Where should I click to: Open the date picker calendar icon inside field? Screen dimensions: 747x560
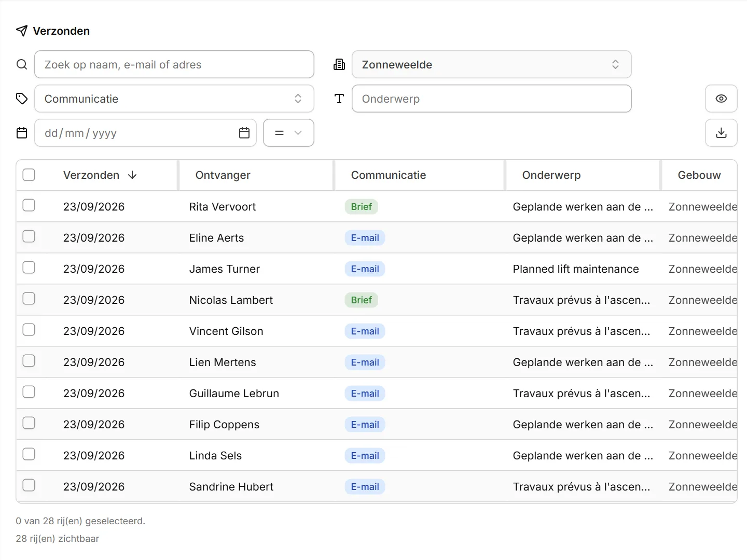244,133
